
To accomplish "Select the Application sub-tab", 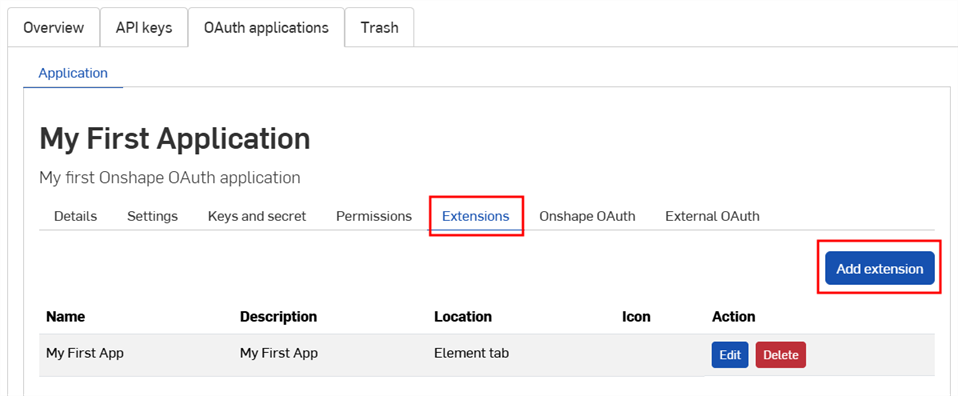I will (x=73, y=73).
